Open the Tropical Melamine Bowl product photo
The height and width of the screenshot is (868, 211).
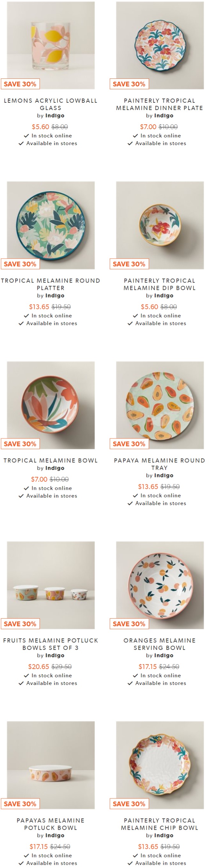click(50, 405)
